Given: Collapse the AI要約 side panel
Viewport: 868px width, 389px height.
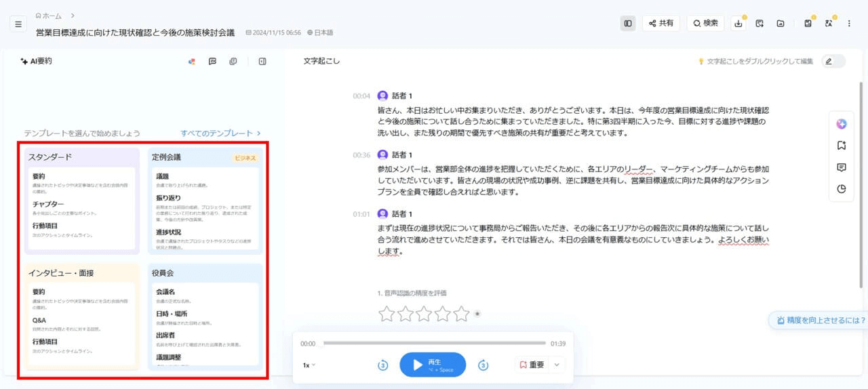Looking at the screenshot, I should point(262,62).
